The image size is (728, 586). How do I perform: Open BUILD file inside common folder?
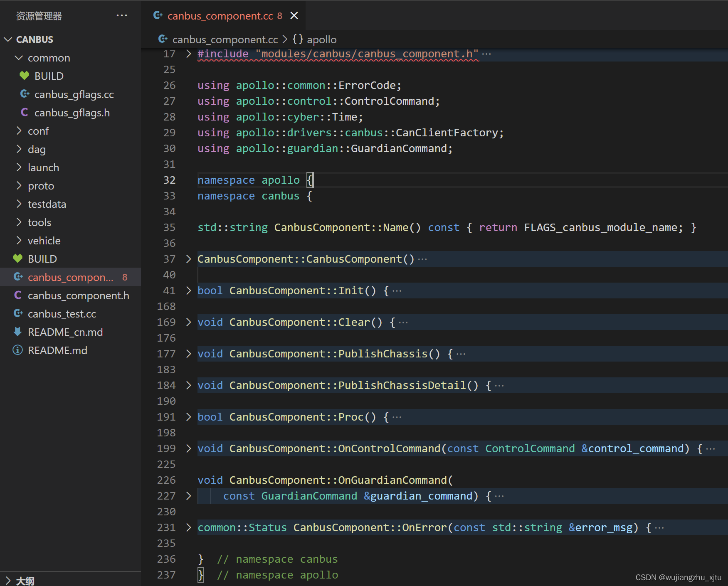pyautogui.click(x=49, y=76)
